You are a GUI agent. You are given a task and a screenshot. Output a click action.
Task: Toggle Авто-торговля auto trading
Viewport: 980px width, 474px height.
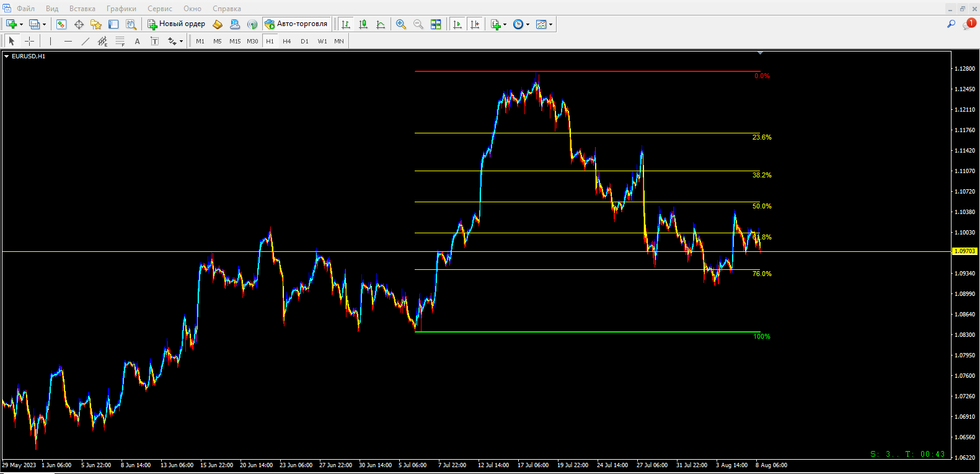tap(296, 24)
